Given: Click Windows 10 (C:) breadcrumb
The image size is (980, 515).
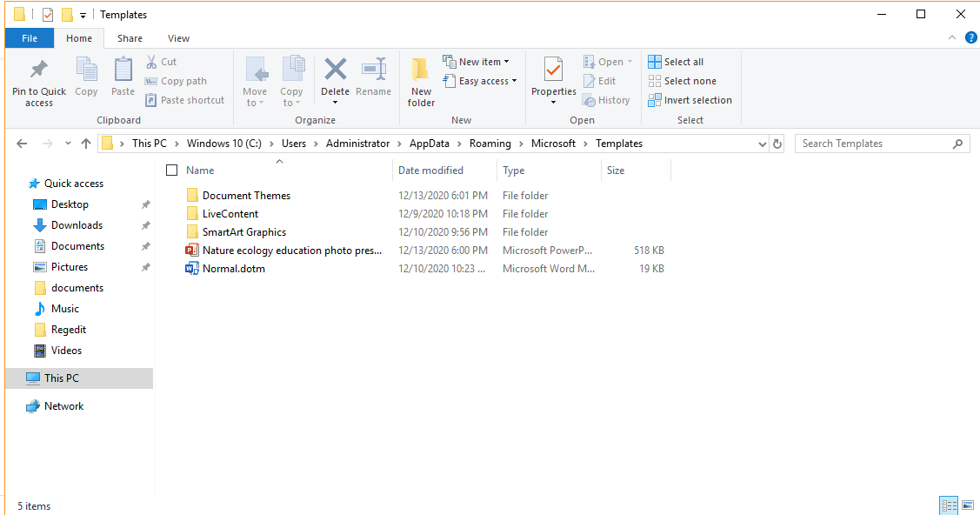Looking at the screenshot, I should [223, 144].
